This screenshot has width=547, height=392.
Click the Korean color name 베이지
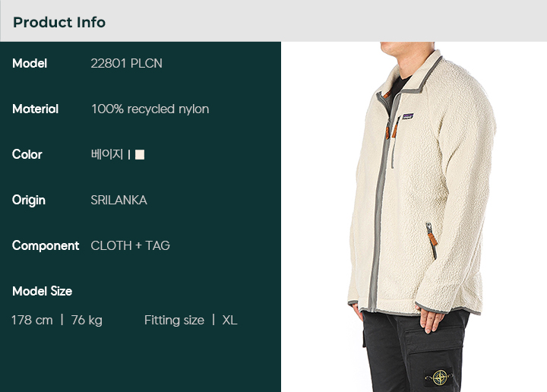click(x=107, y=154)
